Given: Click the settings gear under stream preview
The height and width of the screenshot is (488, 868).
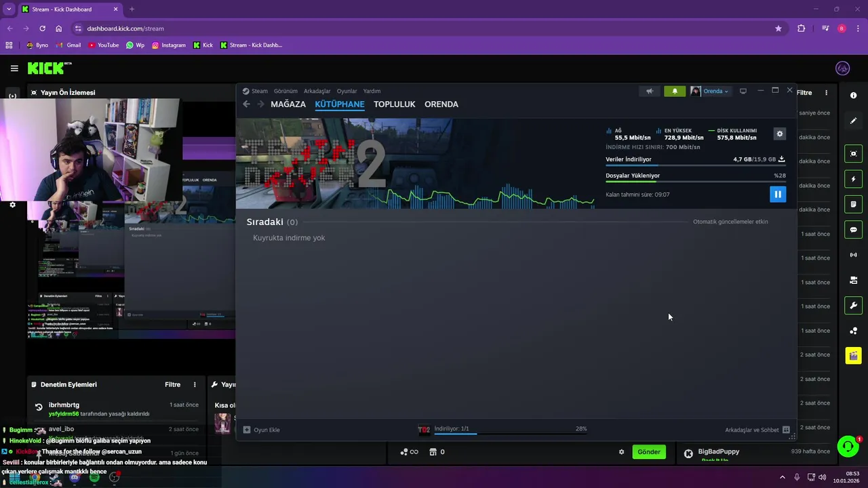Looking at the screenshot, I should coord(12,205).
